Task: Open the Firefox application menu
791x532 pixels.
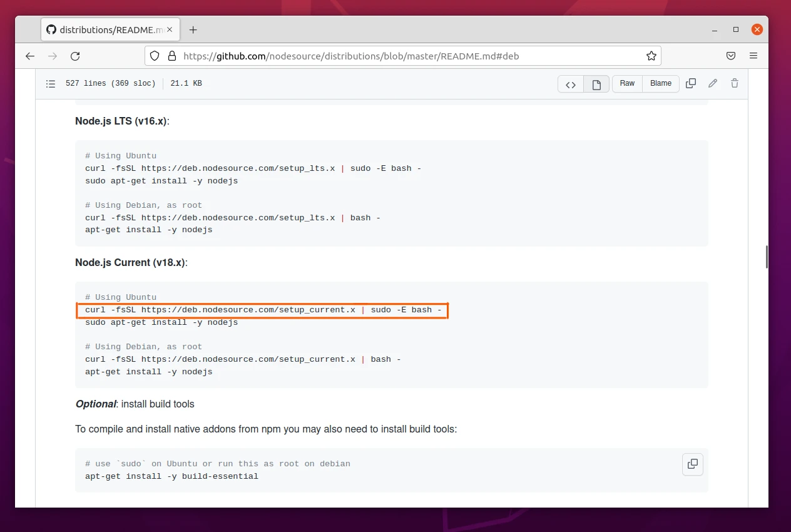Action: pos(753,56)
